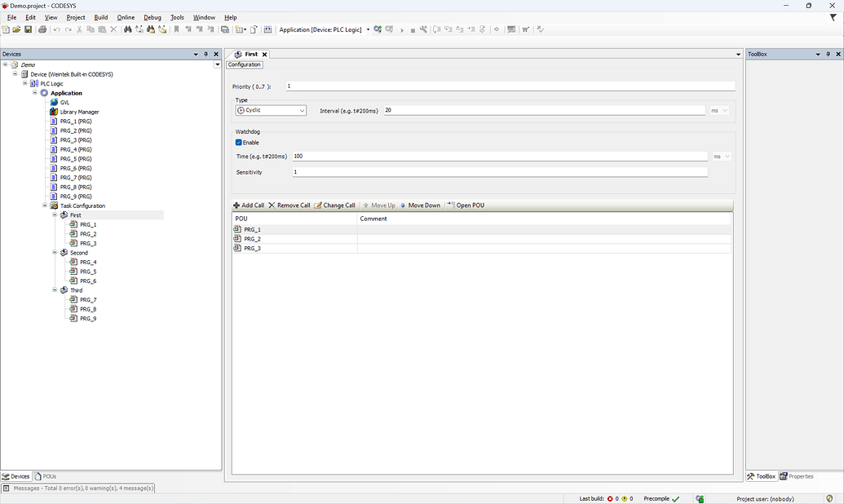Open the Print toolbar icon
This screenshot has width=844, height=504.
pyautogui.click(x=42, y=29)
